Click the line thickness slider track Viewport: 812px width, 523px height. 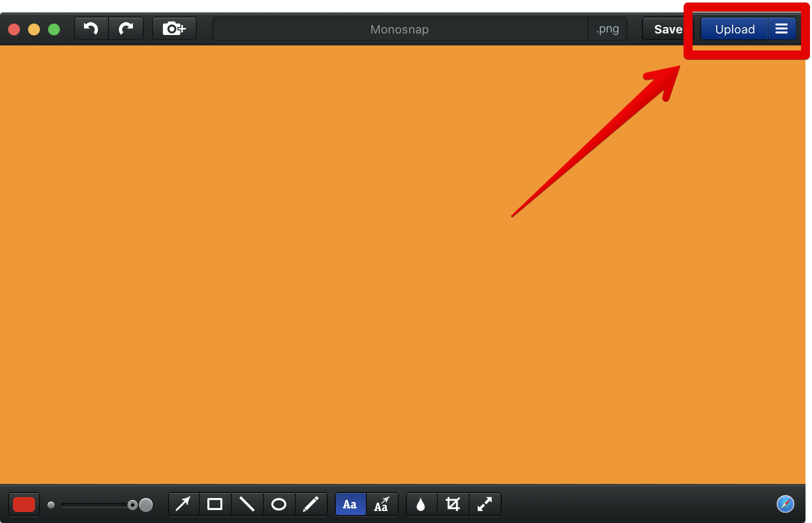[x=94, y=505]
